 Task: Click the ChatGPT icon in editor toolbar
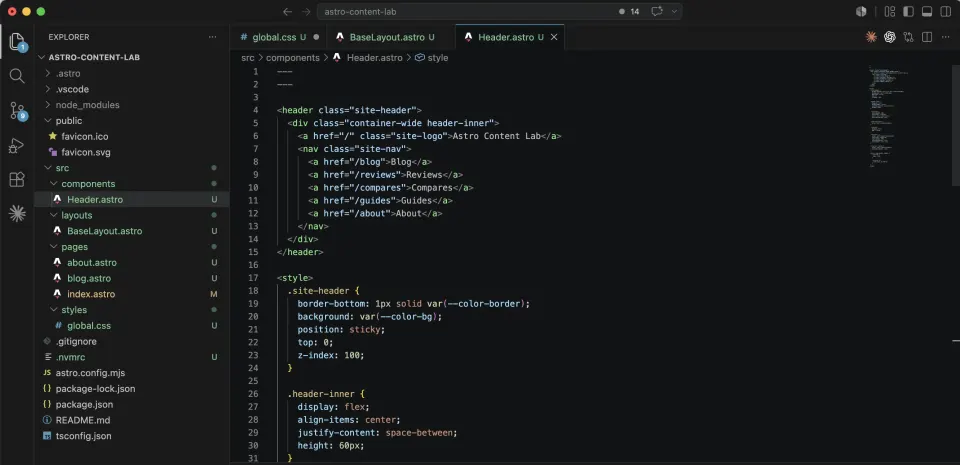(x=890, y=37)
